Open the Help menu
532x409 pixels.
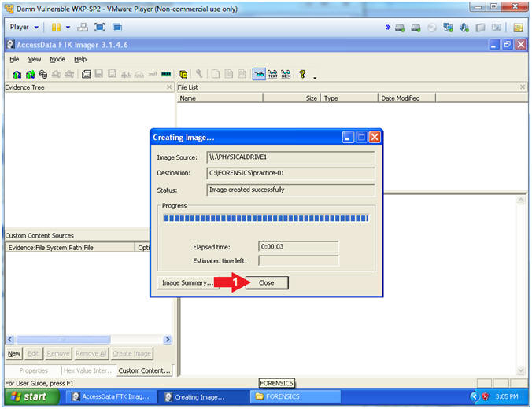tap(80, 59)
